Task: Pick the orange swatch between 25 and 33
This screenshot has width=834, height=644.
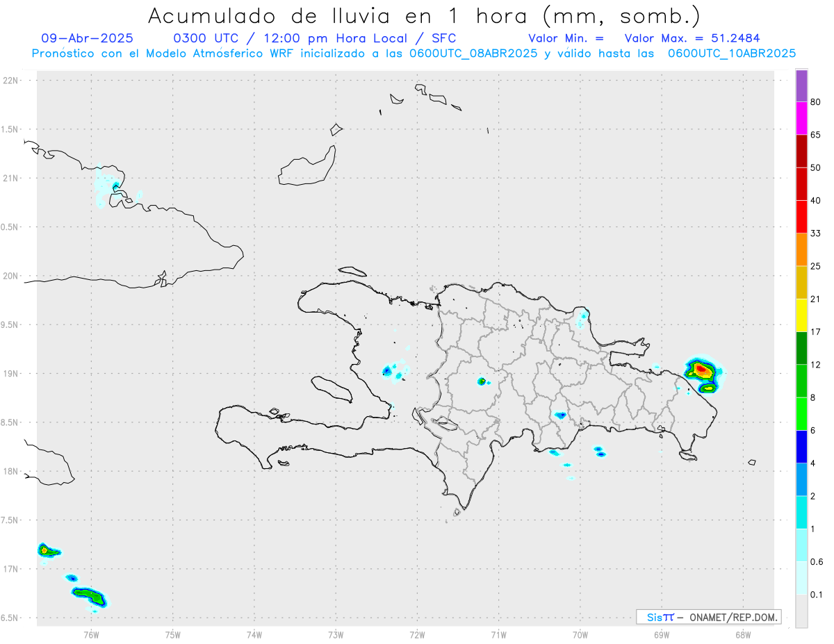Action: coord(801,249)
